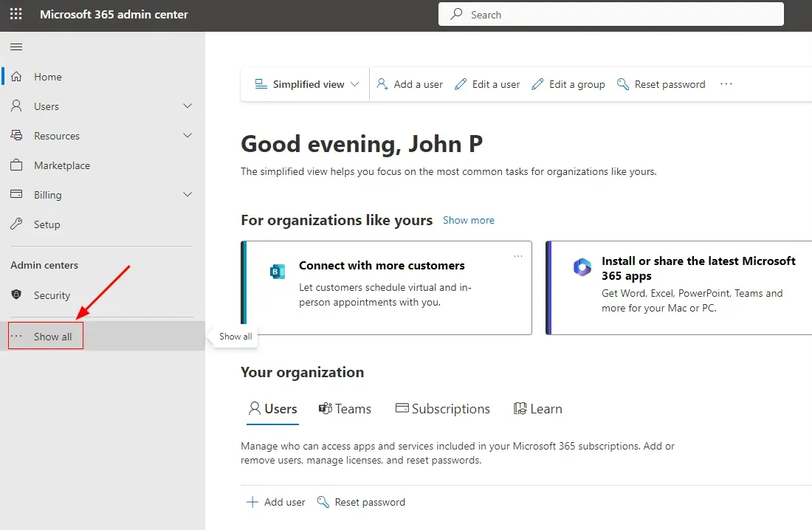Click Add a user in toolbar

pos(410,84)
